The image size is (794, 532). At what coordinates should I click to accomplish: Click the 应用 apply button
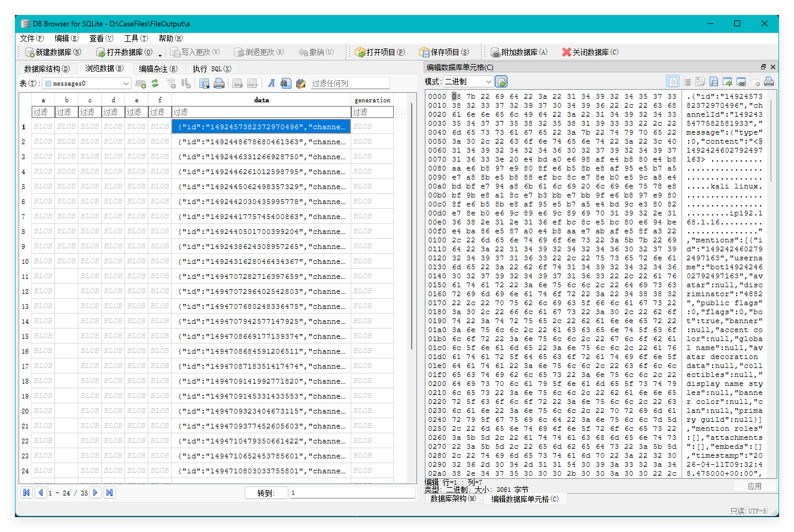coord(755,486)
